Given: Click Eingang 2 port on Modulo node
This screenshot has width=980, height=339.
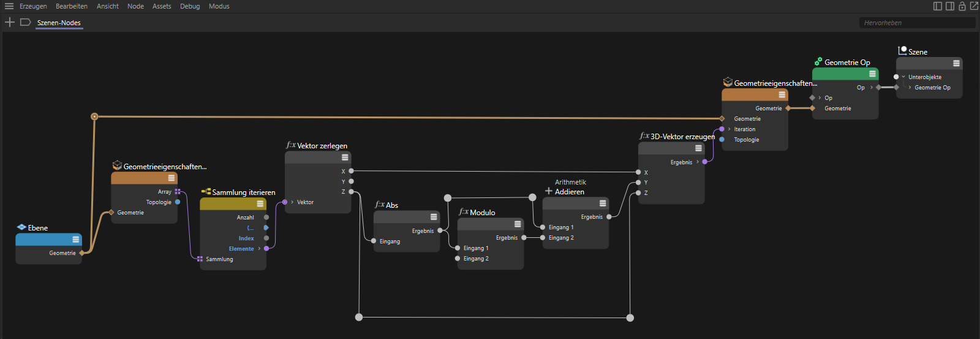Looking at the screenshot, I should coord(458,259).
